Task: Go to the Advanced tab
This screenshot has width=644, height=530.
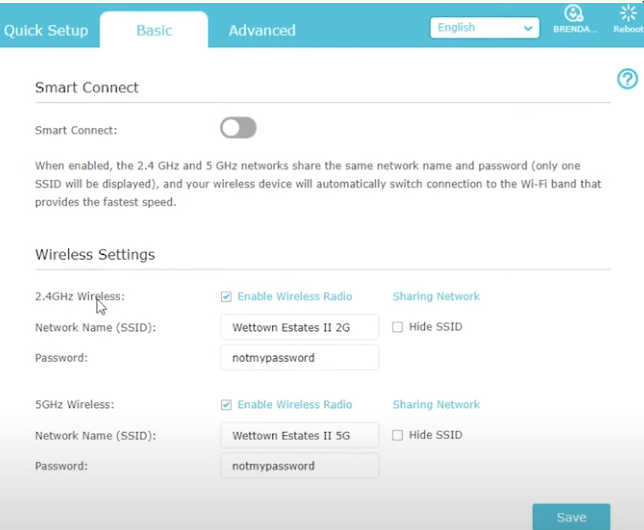Action: (262, 30)
